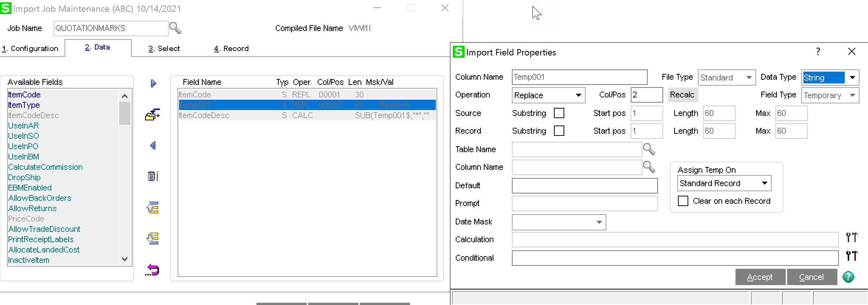
Task: Select UseInBM in Available Fields
Action: [x=23, y=157]
